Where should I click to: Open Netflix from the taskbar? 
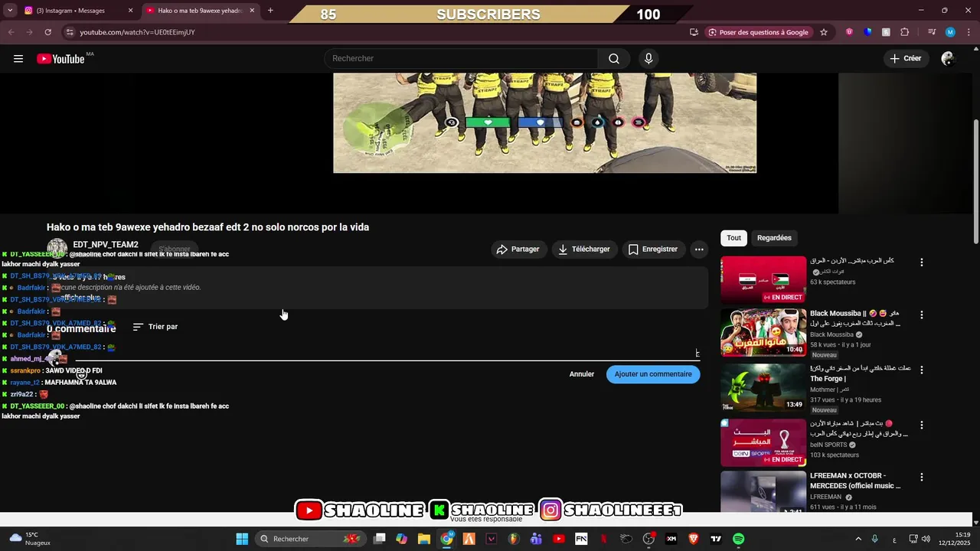coord(604,539)
